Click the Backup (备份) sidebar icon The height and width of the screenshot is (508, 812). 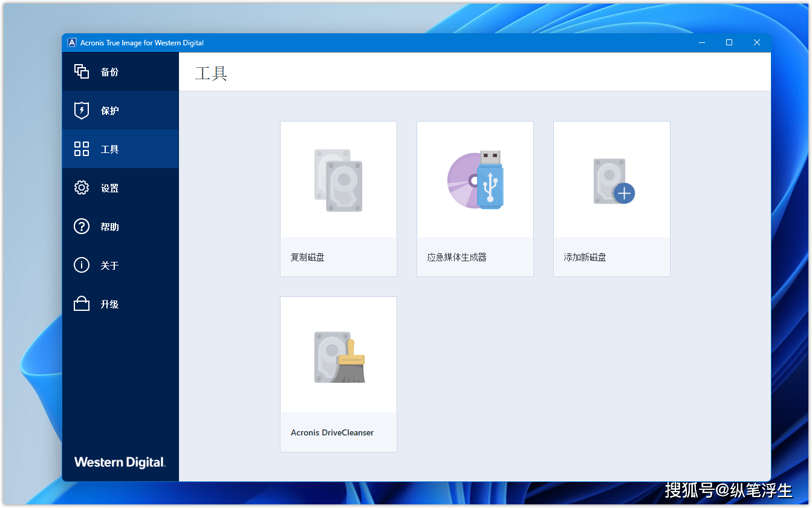coord(81,71)
